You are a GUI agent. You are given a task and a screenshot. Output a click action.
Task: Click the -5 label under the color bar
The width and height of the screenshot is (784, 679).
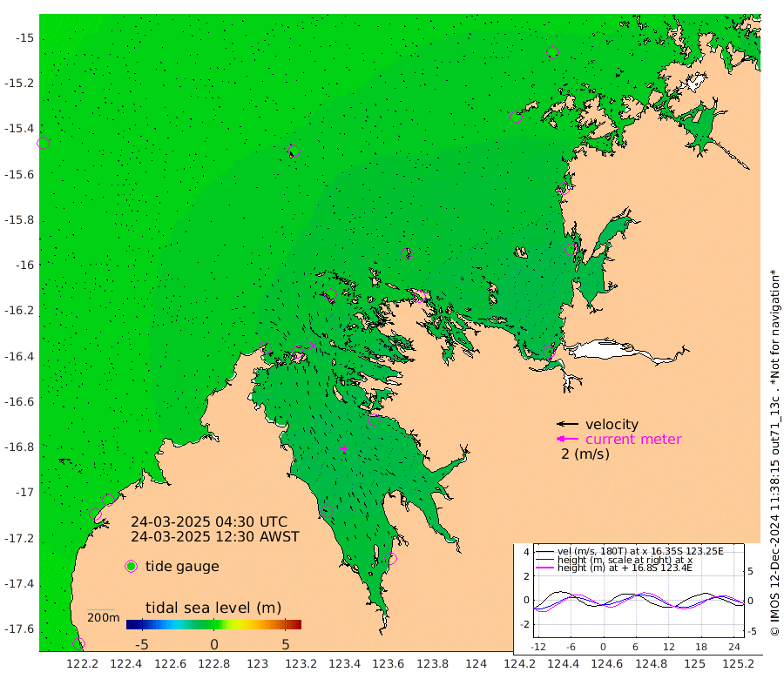click(x=141, y=644)
